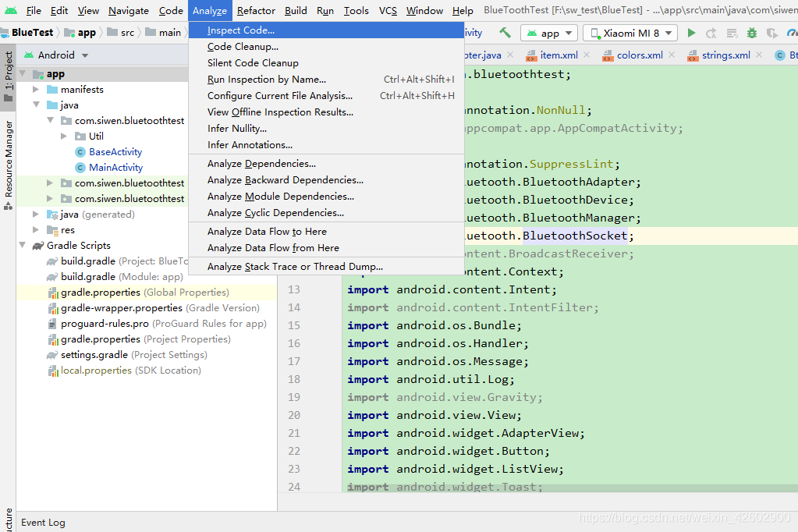Viewport: 798px width, 532px height.
Task: Open the Event Log panel
Action: tap(43, 523)
